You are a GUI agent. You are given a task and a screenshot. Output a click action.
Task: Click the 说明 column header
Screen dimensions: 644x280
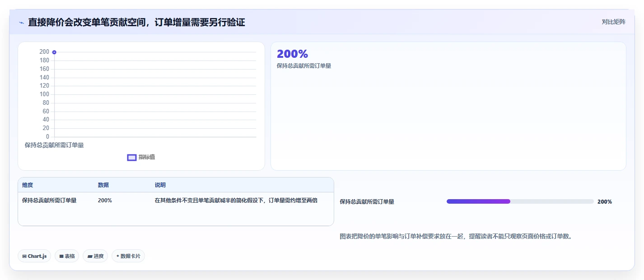tap(160, 185)
